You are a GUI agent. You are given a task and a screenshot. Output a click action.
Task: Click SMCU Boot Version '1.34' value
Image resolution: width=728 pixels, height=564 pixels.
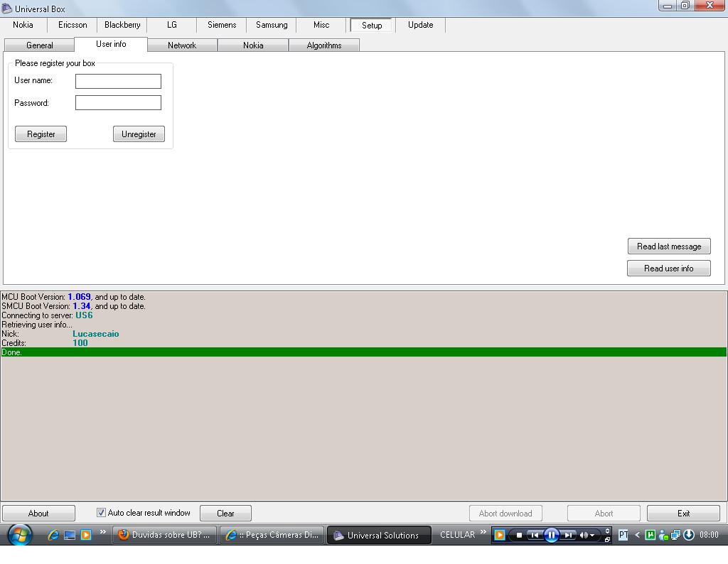(82, 305)
